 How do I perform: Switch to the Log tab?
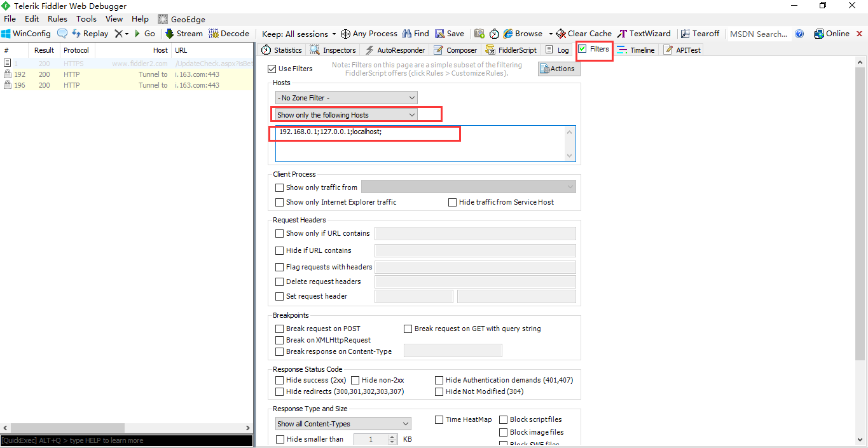tap(558, 50)
